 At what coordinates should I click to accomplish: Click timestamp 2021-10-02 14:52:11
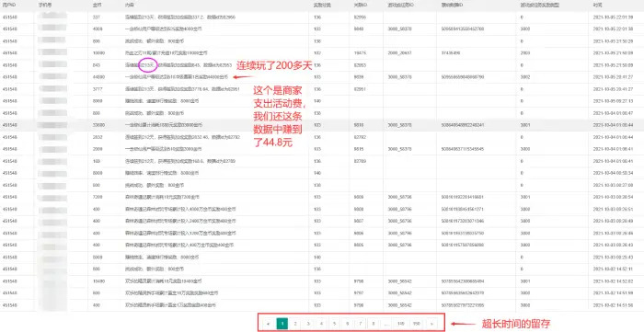(x=614, y=269)
